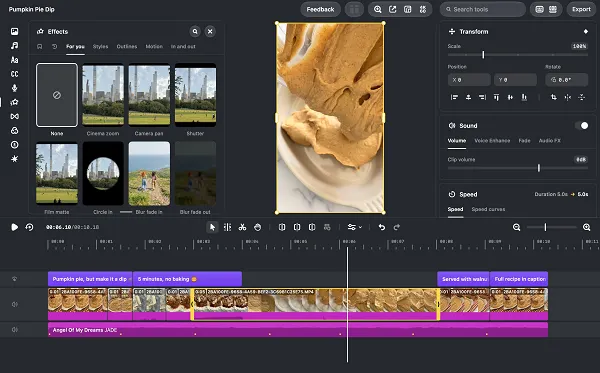Zoom in the timeline
Viewport: 600px width, 373px height.
point(586,227)
